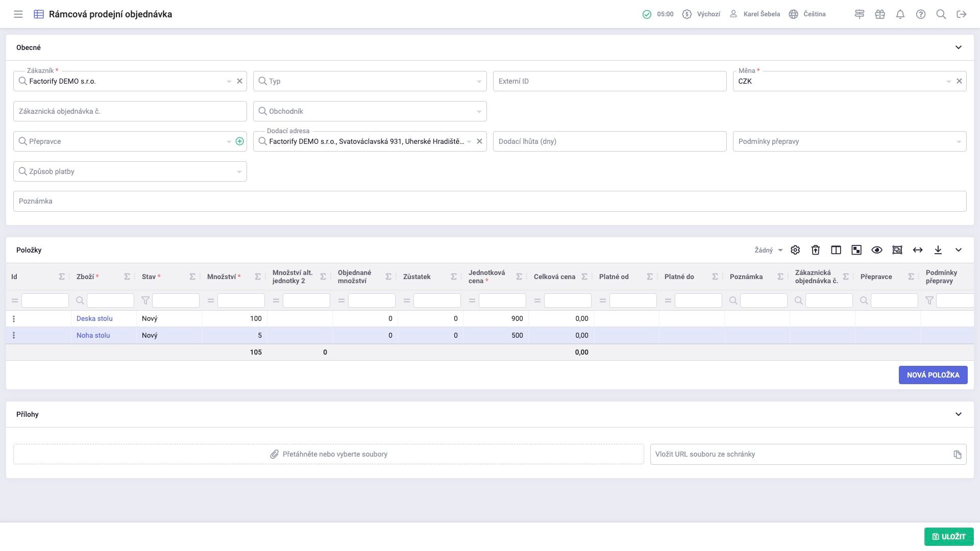Click the NOVÁ POLOŽKA button

point(933,375)
